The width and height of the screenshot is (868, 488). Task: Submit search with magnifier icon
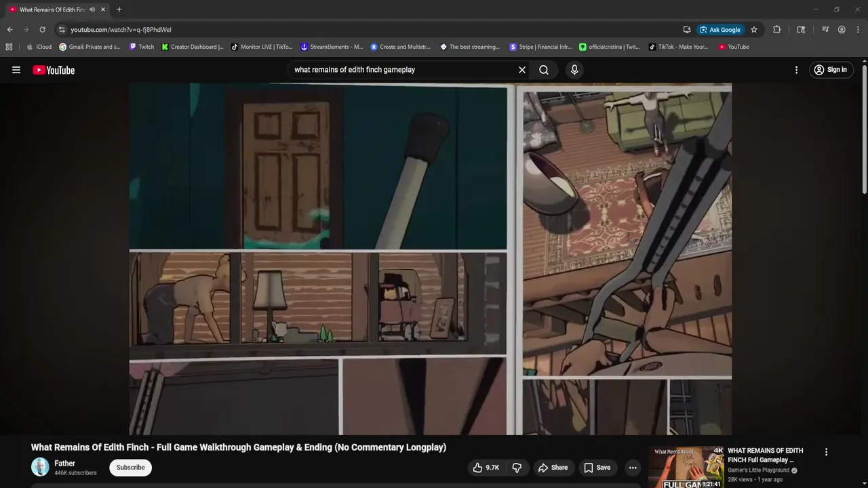[x=544, y=70]
